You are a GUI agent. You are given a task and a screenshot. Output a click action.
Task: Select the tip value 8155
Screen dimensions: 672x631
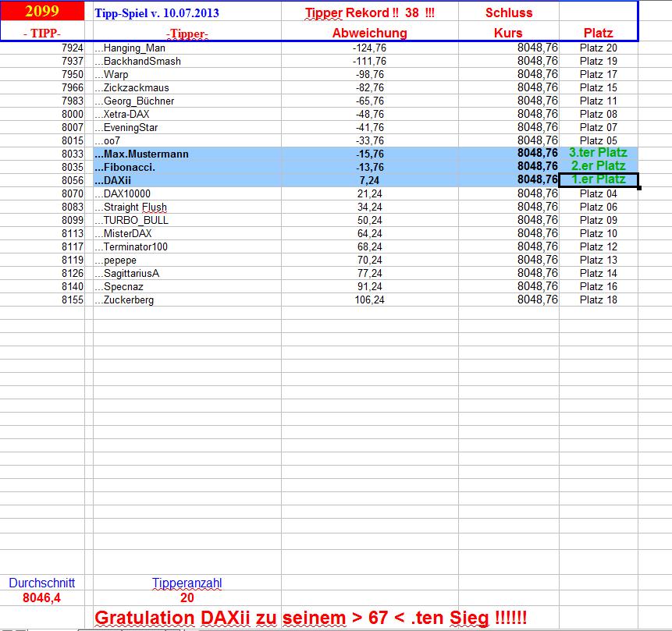(x=72, y=300)
